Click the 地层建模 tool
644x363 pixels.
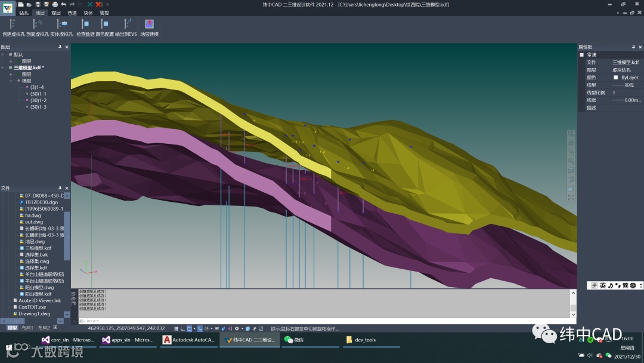click(x=150, y=27)
